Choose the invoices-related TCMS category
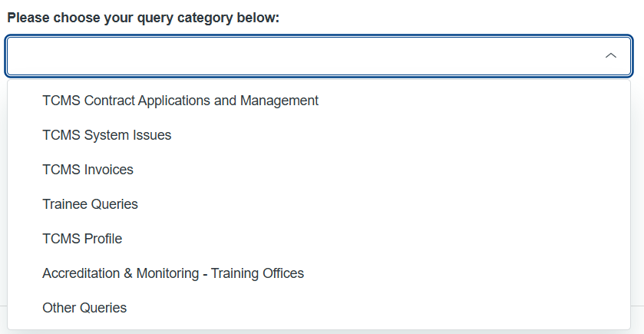This screenshot has height=334, width=644. [x=88, y=170]
